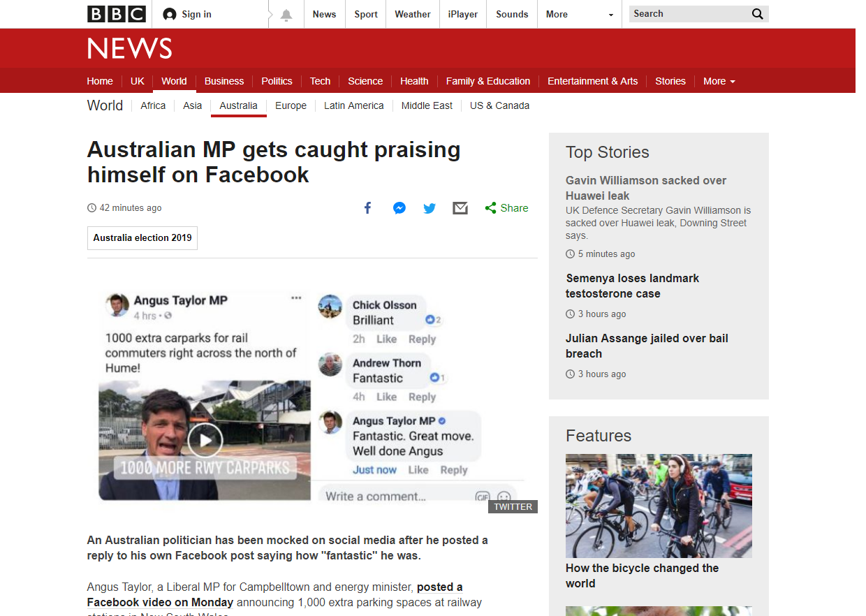Go to the Business section
The width and height of the screenshot is (866, 616).
[x=224, y=81]
